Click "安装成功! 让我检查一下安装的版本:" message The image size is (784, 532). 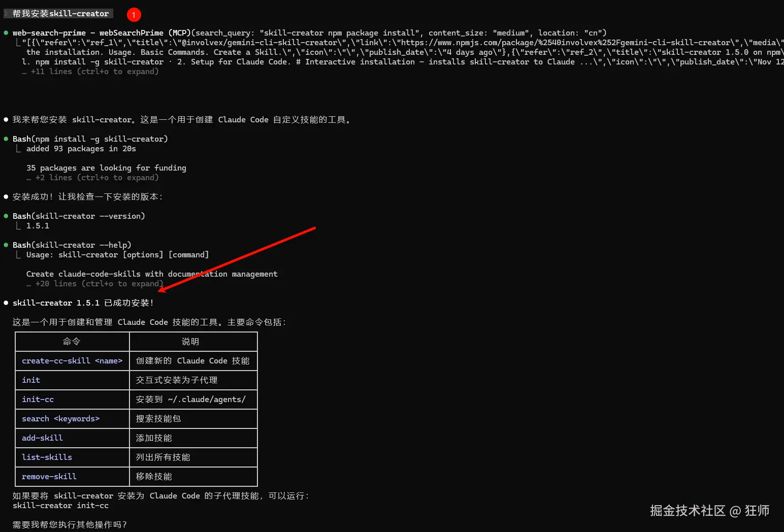pos(87,197)
